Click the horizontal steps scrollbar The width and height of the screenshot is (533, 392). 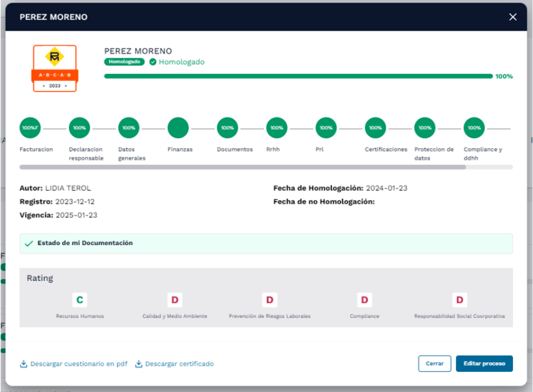(242, 167)
